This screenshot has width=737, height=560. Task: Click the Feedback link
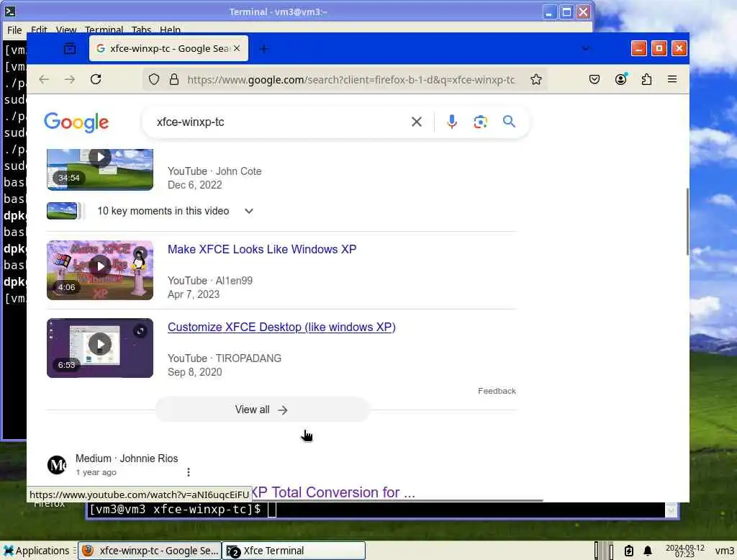497,391
